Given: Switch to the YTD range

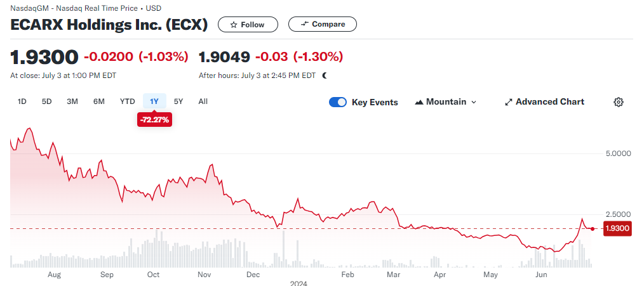Looking at the screenshot, I should click(127, 101).
